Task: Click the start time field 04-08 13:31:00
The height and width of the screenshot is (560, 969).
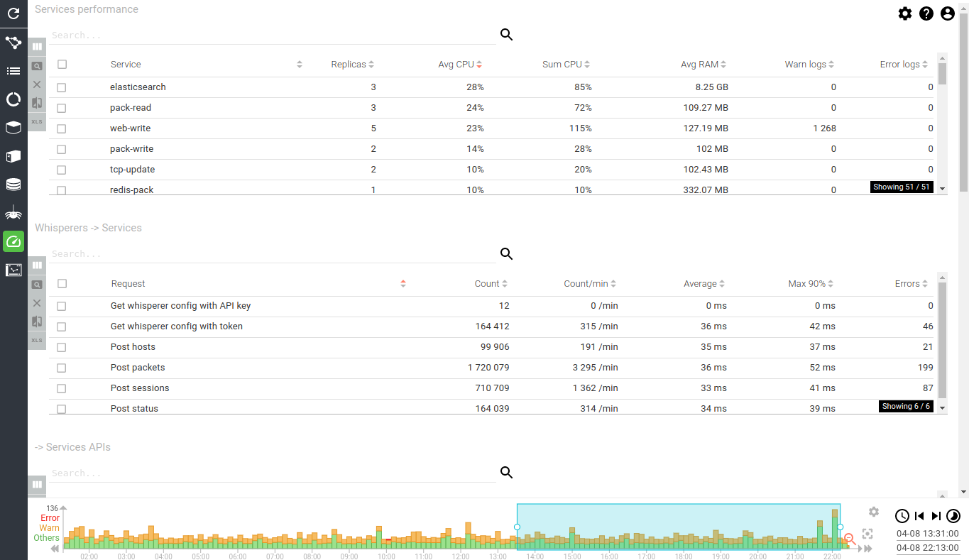Action: [x=927, y=534]
